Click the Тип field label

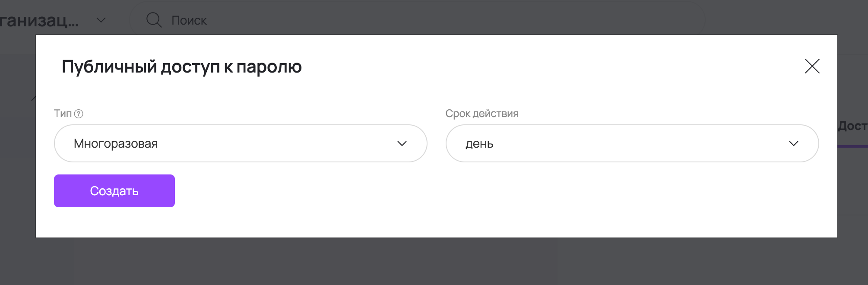pos(62,114)
